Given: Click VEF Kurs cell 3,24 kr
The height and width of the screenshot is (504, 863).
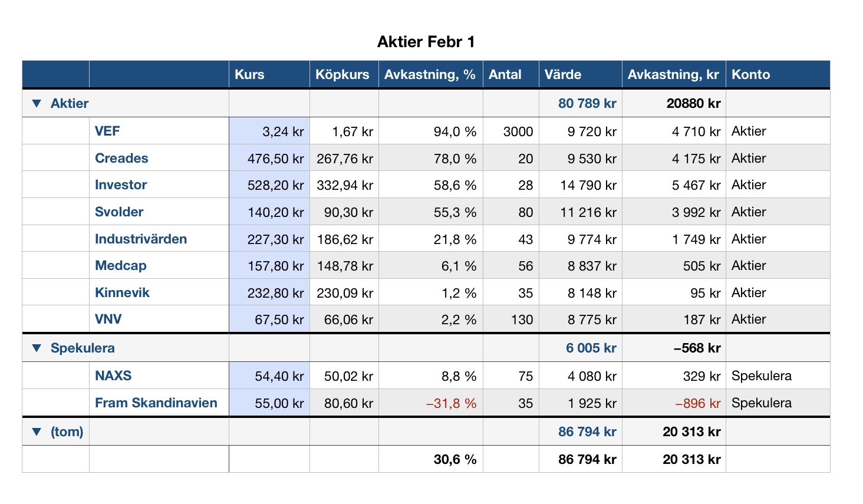Looking at the screenshot, I should coord(269,131).
